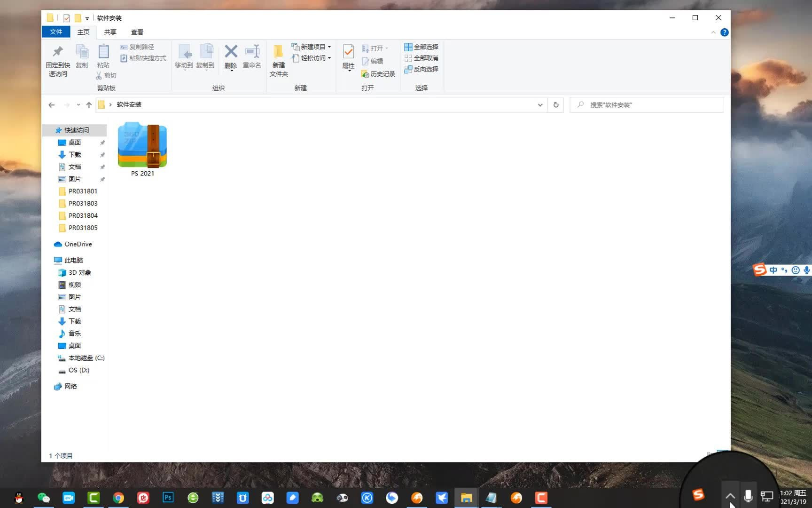Open recent locations dropdown arrow
The height and width of the screenshot is (508, 812).
(x=78, y=105)
